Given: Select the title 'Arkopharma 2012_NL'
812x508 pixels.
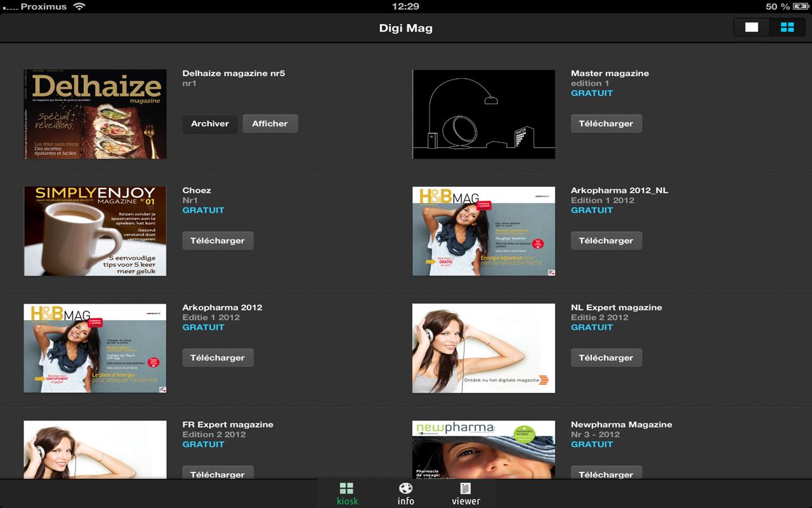Looking at the screenshot, I should click(x=619, y=190).
